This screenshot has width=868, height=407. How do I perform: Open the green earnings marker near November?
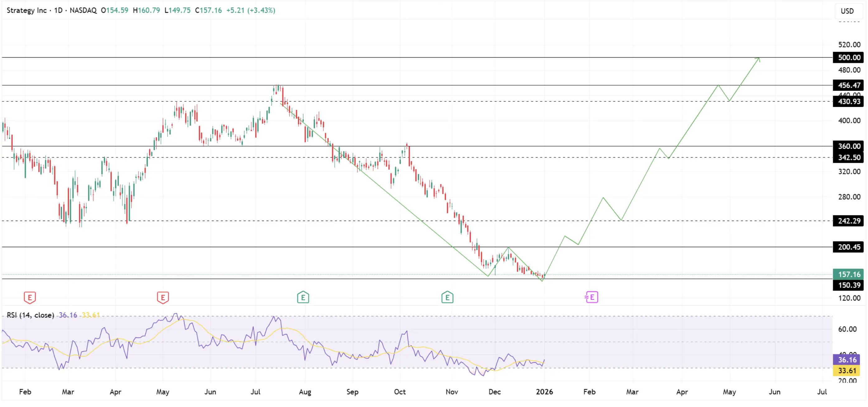click(x=447, y=297)
